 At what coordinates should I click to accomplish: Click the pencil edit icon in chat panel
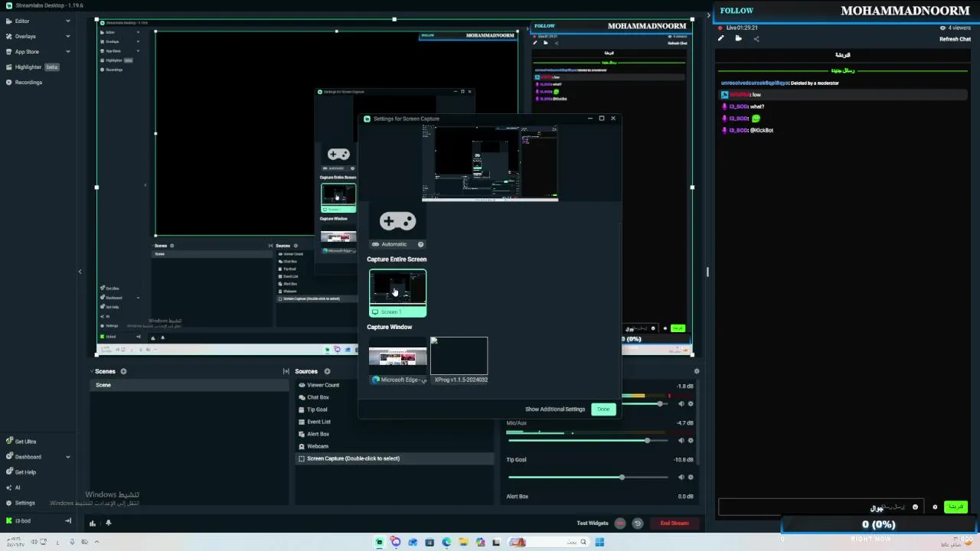click(721, 38)
